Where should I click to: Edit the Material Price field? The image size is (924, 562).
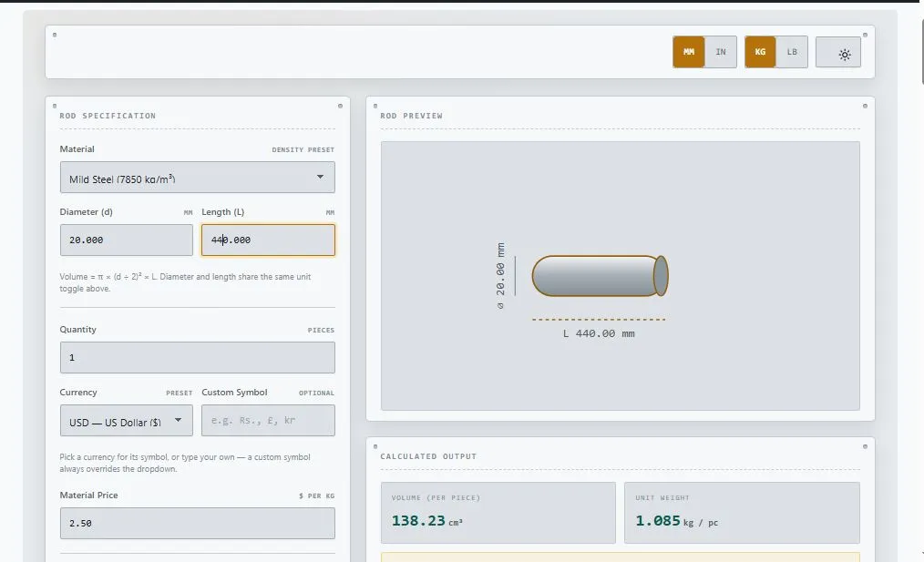click(198, 523)
